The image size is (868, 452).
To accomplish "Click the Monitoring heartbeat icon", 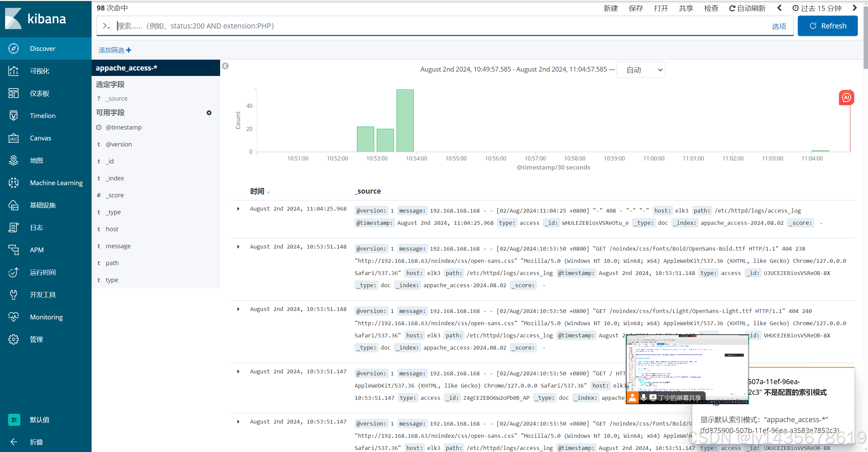I will pos(14,317).
